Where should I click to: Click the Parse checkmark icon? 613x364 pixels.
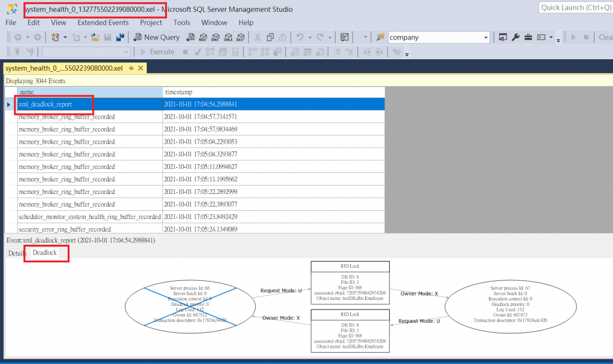pos(198,51)
